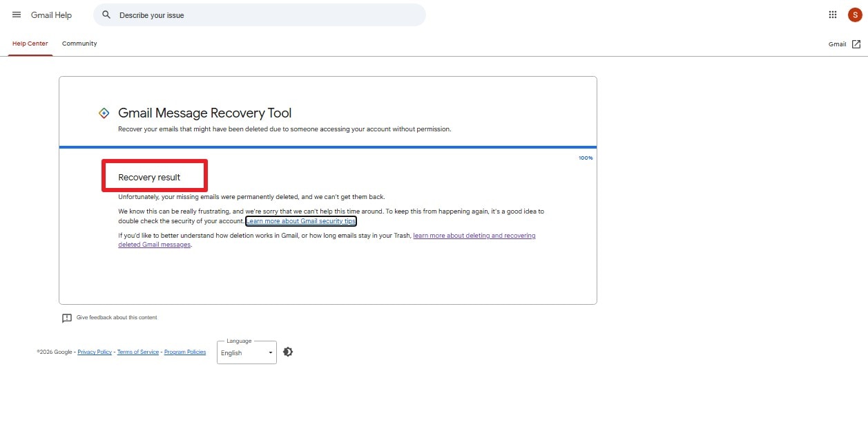Image resolution: width=868 pixels, height=434 pixels.
Task: Open deleting and recovering deleted Gmail messages link
Action: coord(327,240)
